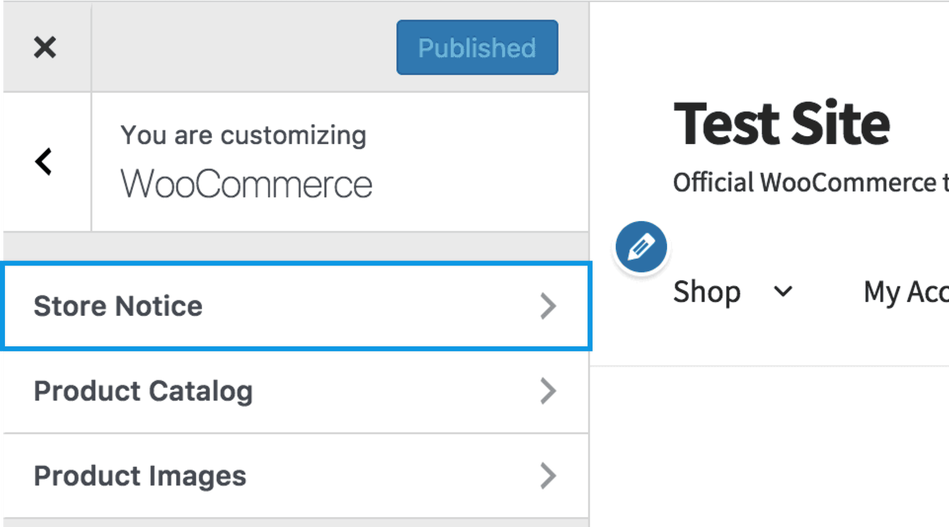Click the Product Catalog label text
The image size is (949, 527).
143,391
